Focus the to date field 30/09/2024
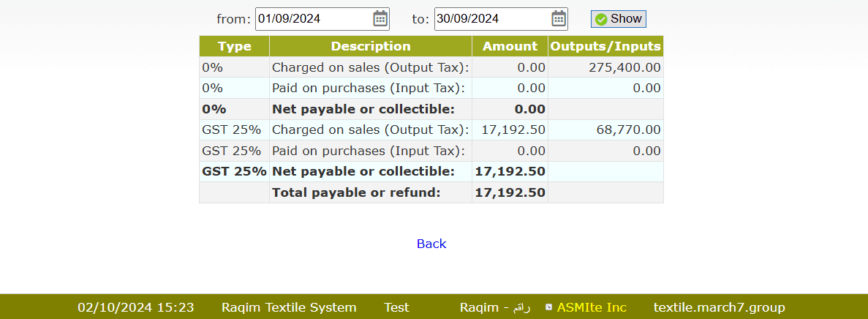The height and width of the screenshot is (319, 868). [x=491, y=19]
